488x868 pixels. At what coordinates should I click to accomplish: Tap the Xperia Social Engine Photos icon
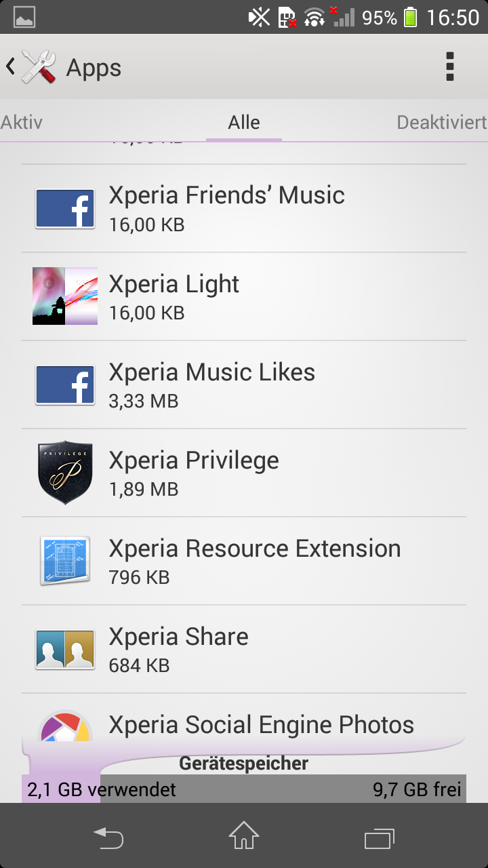pyautogui.click(x=65, y=728)
